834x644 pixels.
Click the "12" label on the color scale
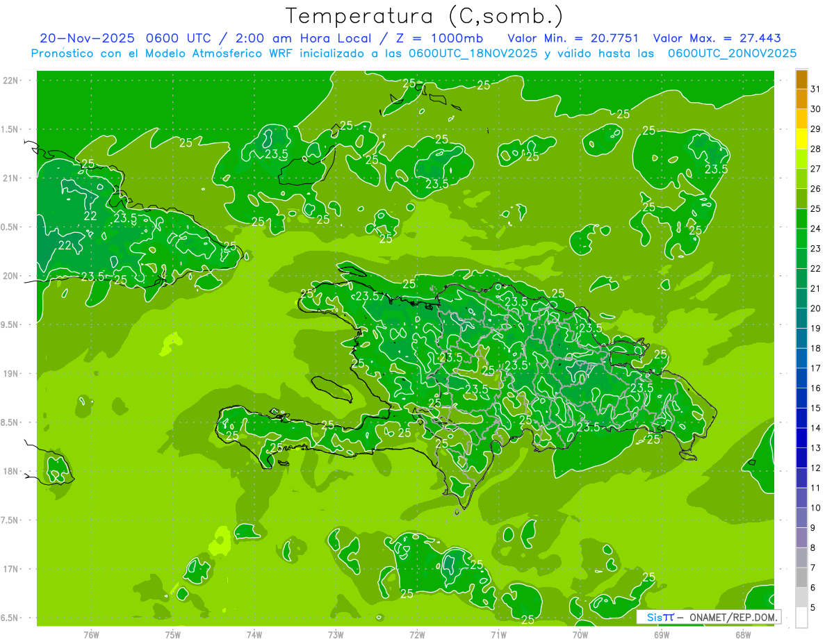pyautogui.click(x=816, y=468)
